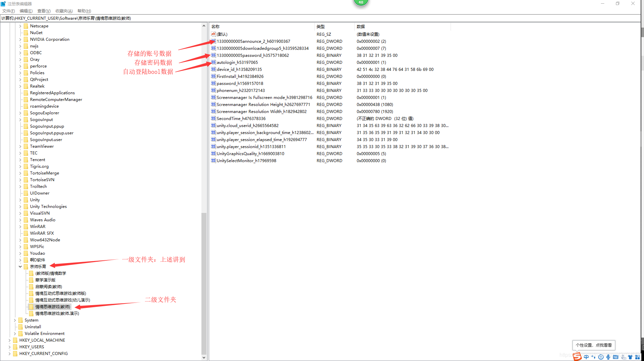Expand the Unity Technologies key
The width and height of the screenshot is (644, 361).
(20, 207)
